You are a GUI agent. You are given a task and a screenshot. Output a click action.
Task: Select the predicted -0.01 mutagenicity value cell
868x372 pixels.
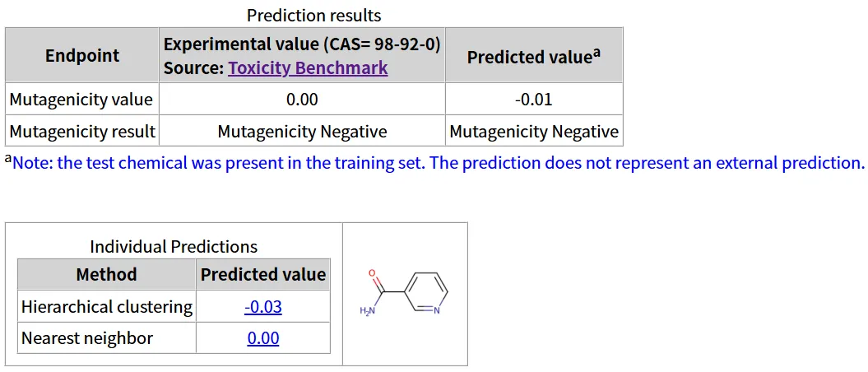[x=534, y=100]
